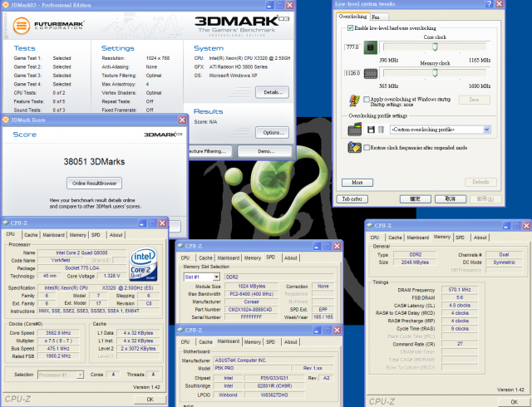Open Cache tab in CPU-Z CPU window

31,235
